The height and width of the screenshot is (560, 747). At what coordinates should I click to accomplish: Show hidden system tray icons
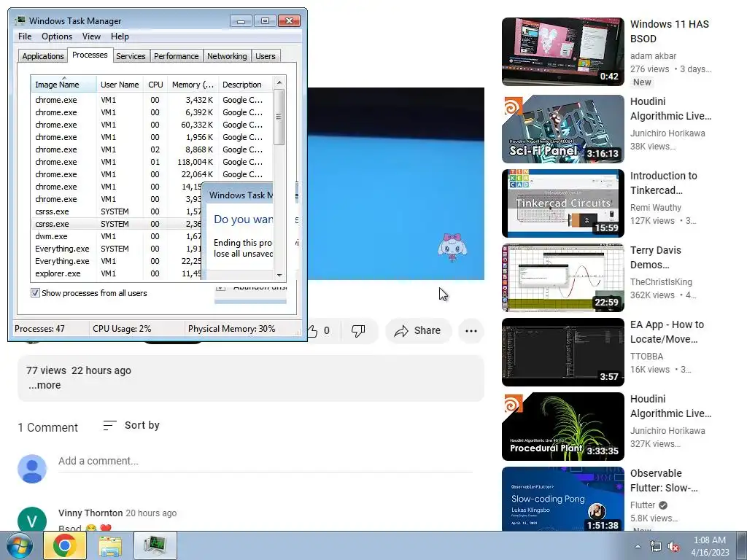638,547
